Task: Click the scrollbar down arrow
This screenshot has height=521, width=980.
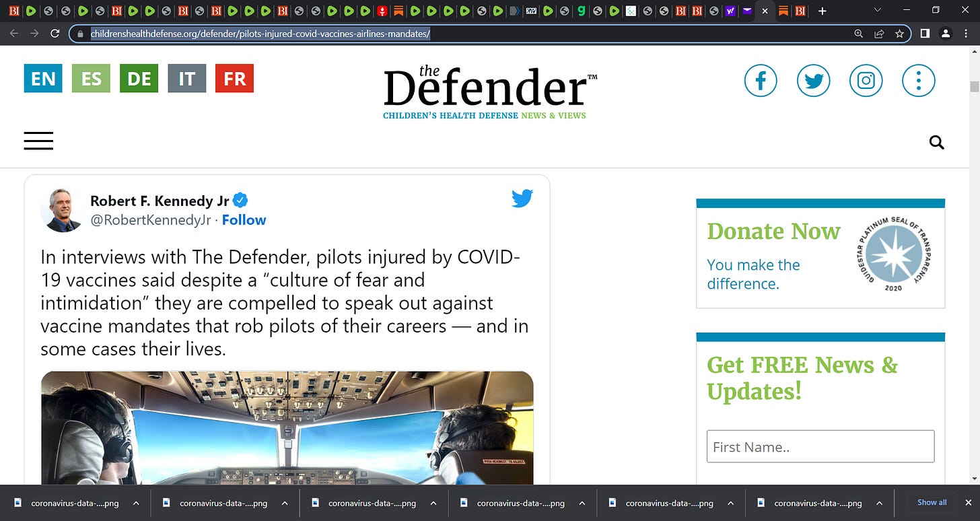Action: click(975, 479)
